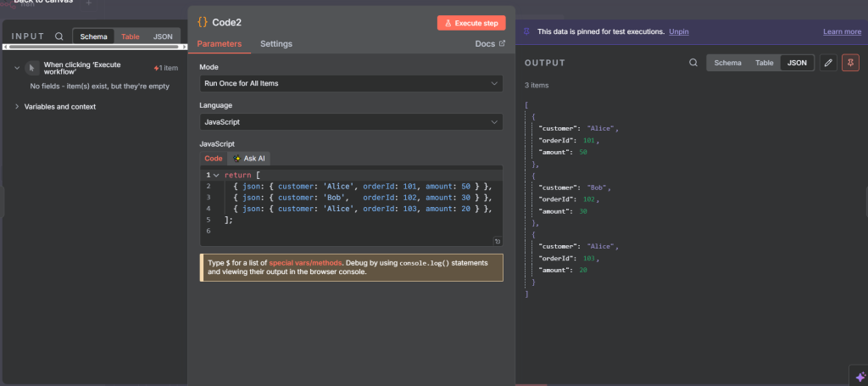Open the Mode dropdown
The height and width of the screenshot is (386, 868).
coord(351,83)
